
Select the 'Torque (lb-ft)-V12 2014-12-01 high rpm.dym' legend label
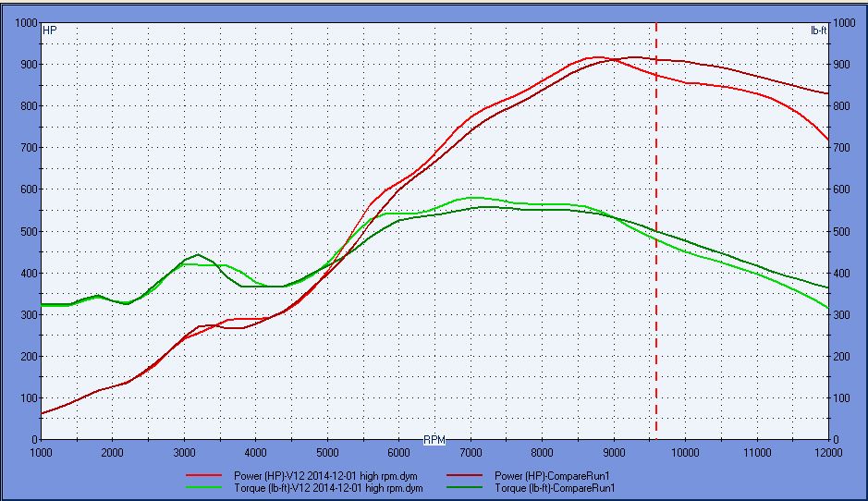click(328, 487)
